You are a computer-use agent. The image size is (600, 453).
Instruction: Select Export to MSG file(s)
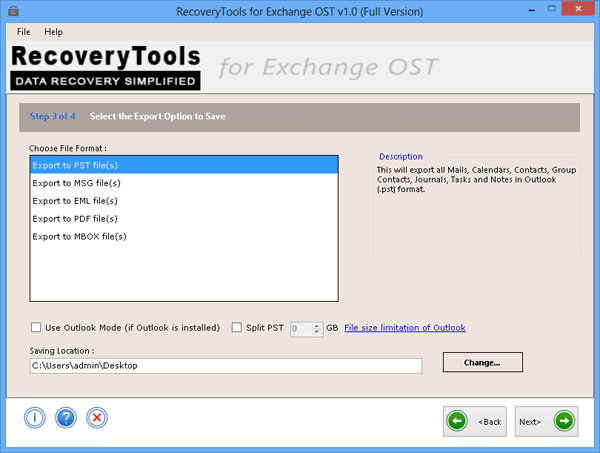(x=184, y=183)
